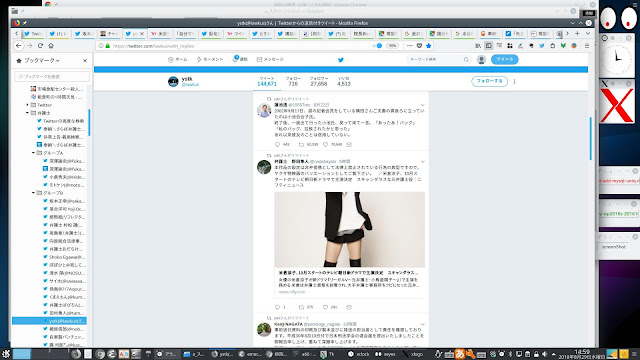The width and height of the screenshot is (640, 360).
Task: Close the active ystk Twitter tab
Action: (142, 33)
